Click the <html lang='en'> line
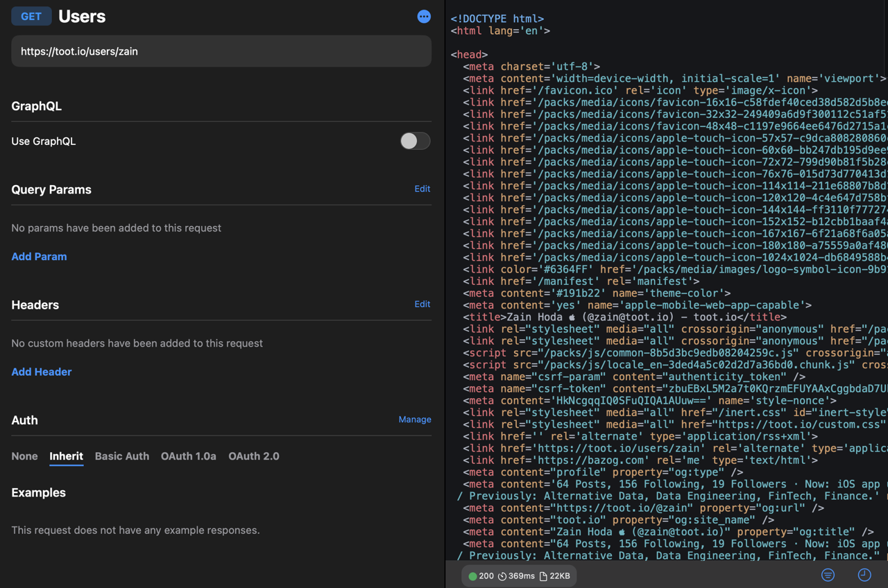The width and height of the screenshot is (888, 588). [500, 31]
